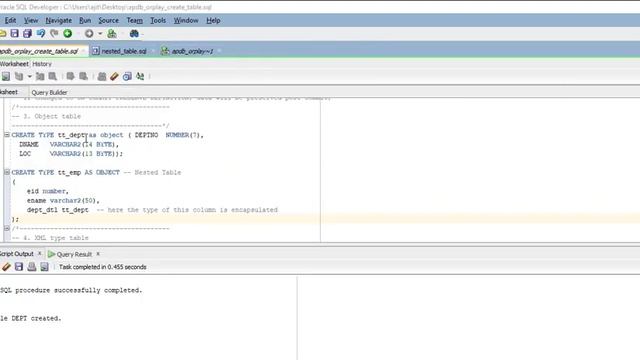Open the Help menu
640x360 pixels.
213,20
